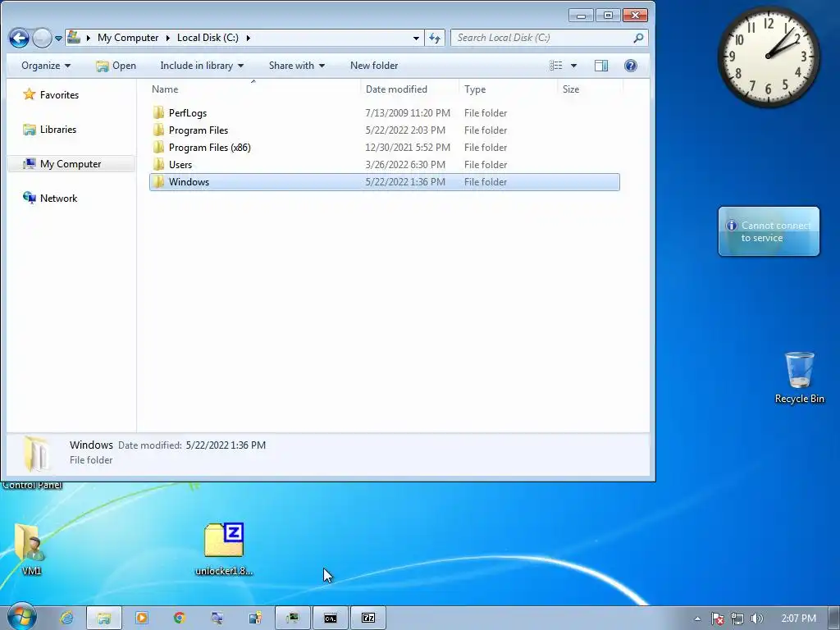Screen dimensions: 840x630
Task: Select the VM1 desktop folder icon
Action: (x=31, y=549)
